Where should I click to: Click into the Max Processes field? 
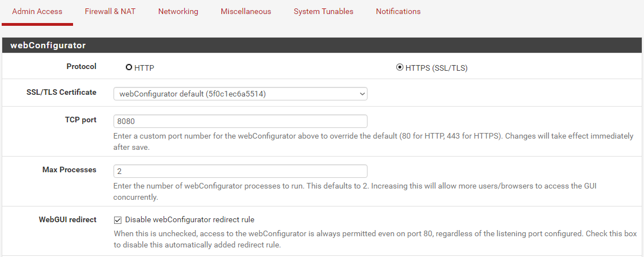click(x=240, y=171)
